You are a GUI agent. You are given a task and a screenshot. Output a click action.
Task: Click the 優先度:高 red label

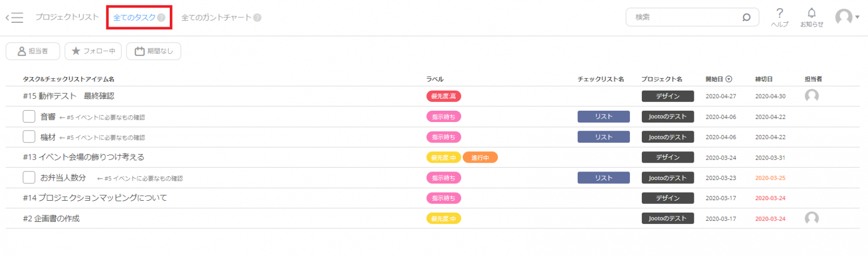(444, 96)
